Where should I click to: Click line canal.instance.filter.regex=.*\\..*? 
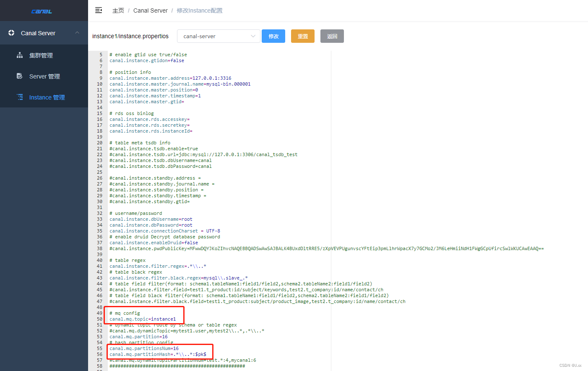coord(158,266)
